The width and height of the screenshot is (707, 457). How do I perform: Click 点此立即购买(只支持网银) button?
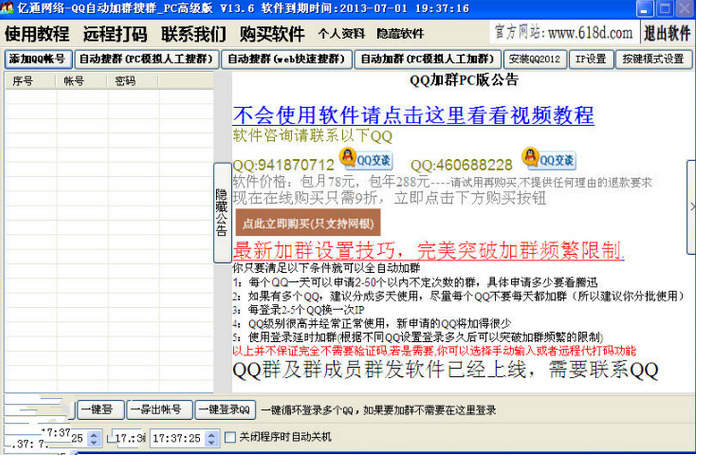pos(308,223)
